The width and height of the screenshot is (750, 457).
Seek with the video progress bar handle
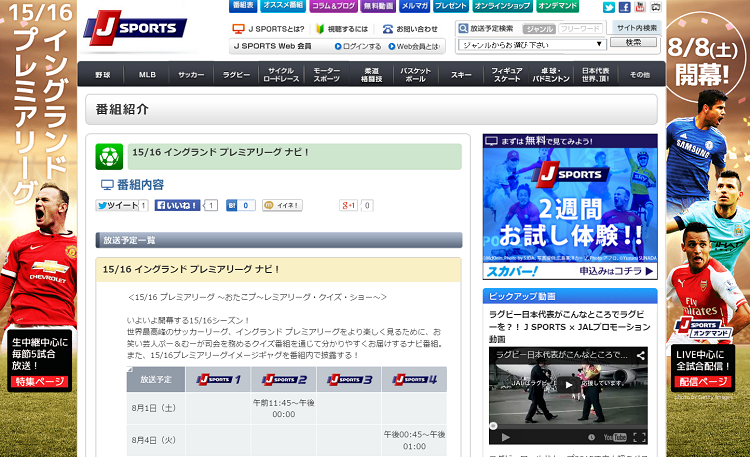494,426
